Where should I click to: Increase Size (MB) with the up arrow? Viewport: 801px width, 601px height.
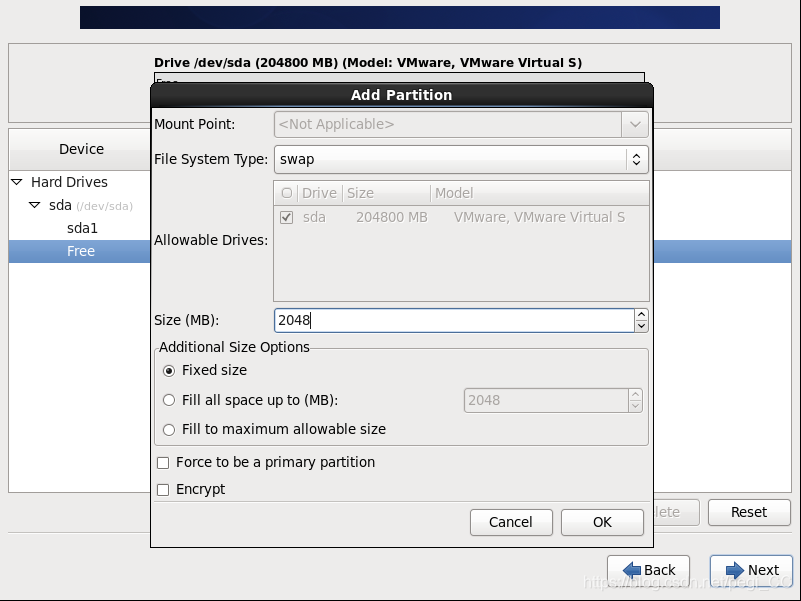pyautogui.click(x=642, y=314)
